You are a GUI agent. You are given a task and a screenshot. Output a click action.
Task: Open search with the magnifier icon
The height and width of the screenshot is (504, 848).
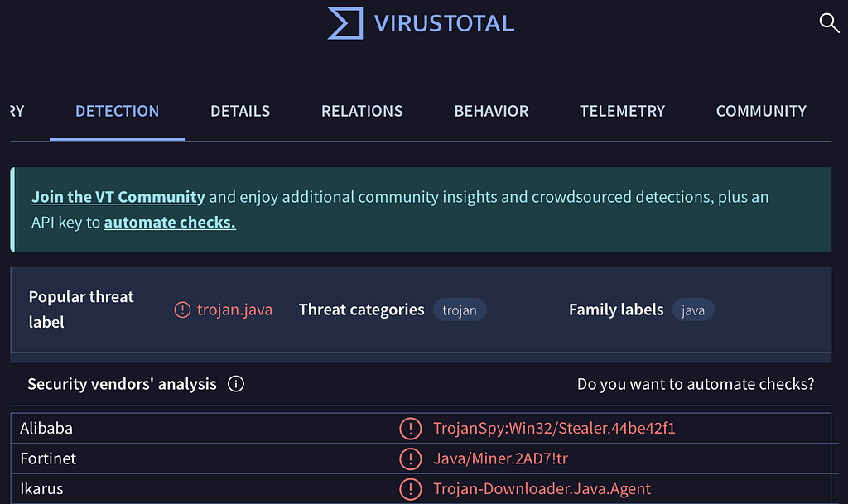pos(828,23)
